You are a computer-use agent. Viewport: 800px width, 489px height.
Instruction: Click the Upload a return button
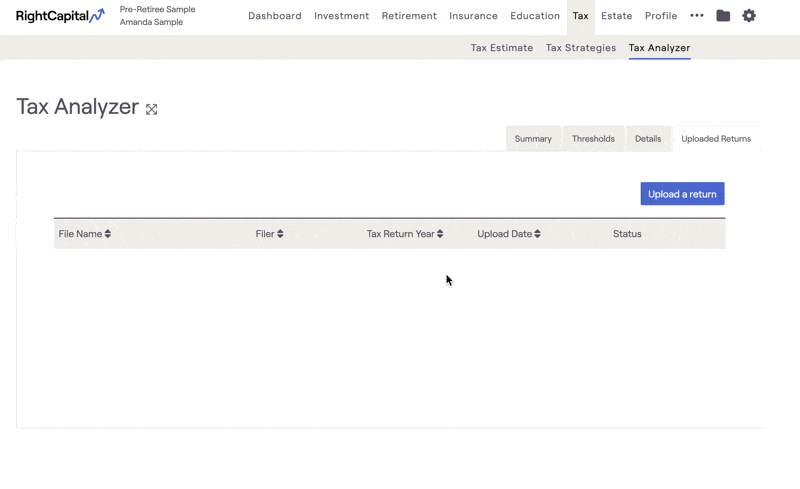[x=682, y=194]
